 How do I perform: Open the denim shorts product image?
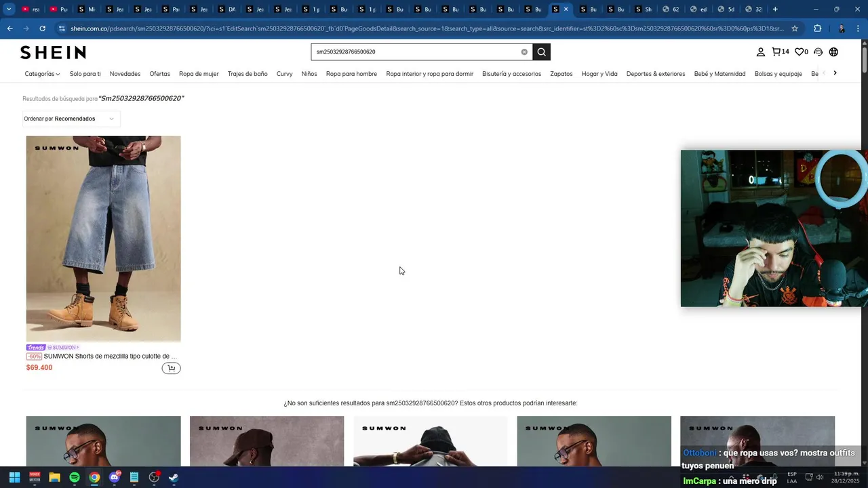tap(103, 239)
